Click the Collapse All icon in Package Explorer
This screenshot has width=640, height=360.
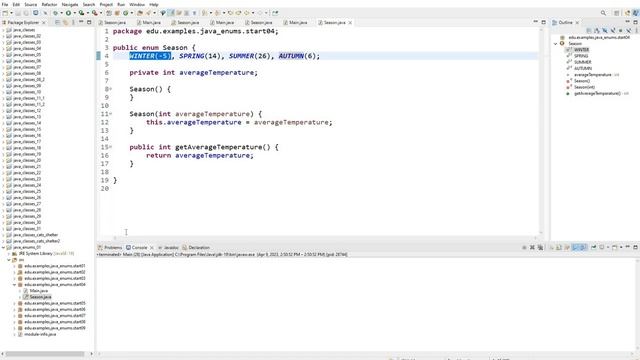(57, 22)
